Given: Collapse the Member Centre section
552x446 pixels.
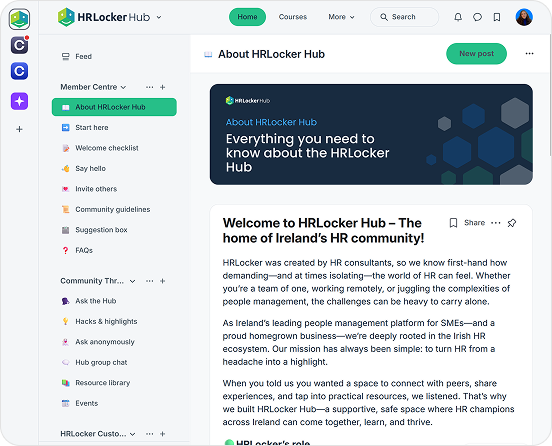Looking at the screenshot, I should coord(123,87).
